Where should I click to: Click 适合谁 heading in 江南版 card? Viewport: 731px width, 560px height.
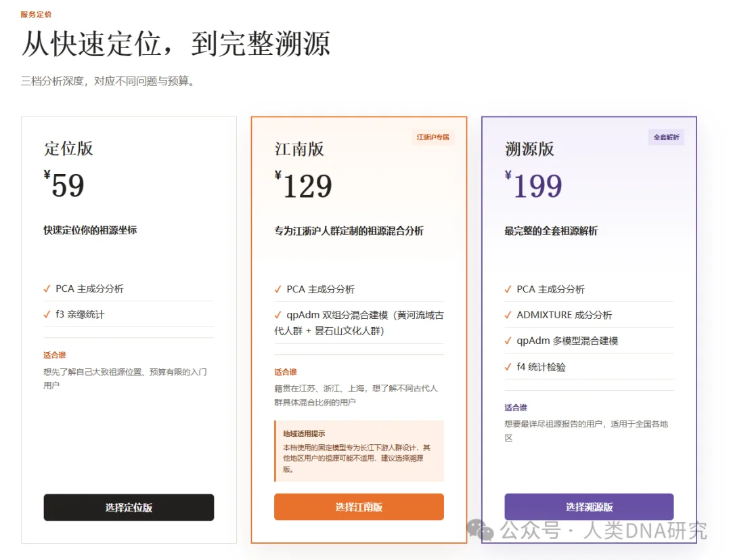[286, 372]
